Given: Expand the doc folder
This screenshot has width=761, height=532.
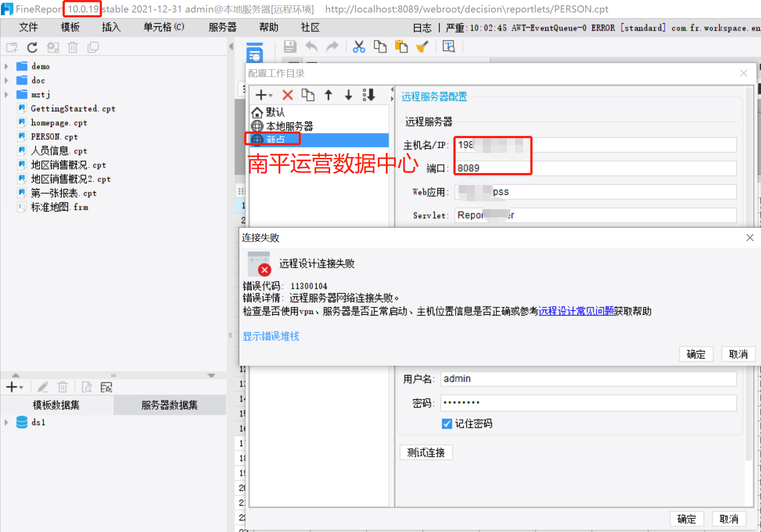Looking at the screenshot, I should 6,80.
